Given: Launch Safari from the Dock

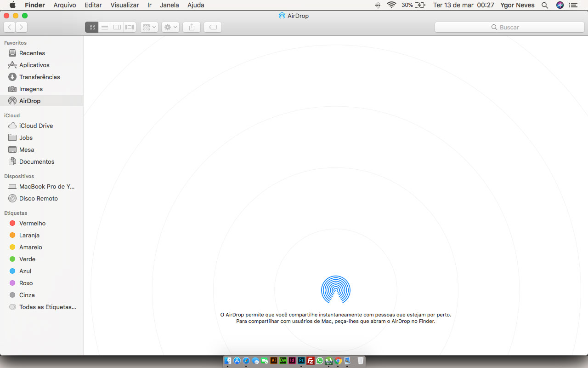Looking at the screenshot, I should coord(246,361).
